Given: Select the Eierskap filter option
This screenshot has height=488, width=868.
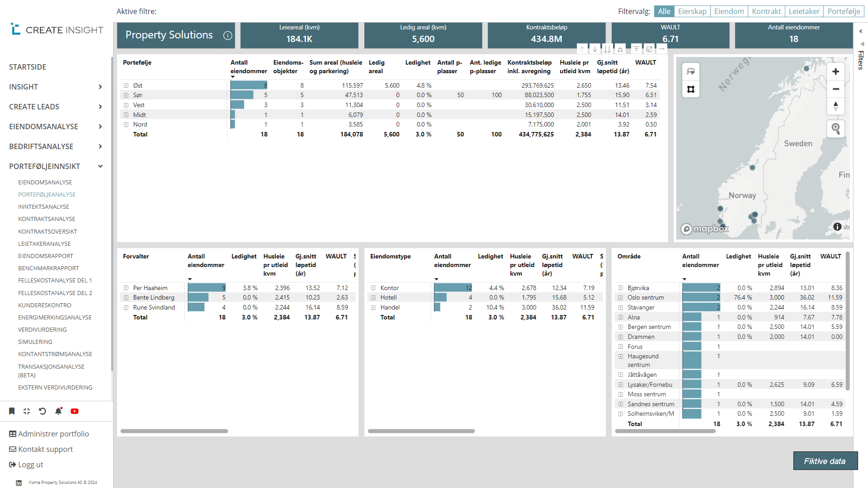Looking at the screenshot, I should 692,11.
